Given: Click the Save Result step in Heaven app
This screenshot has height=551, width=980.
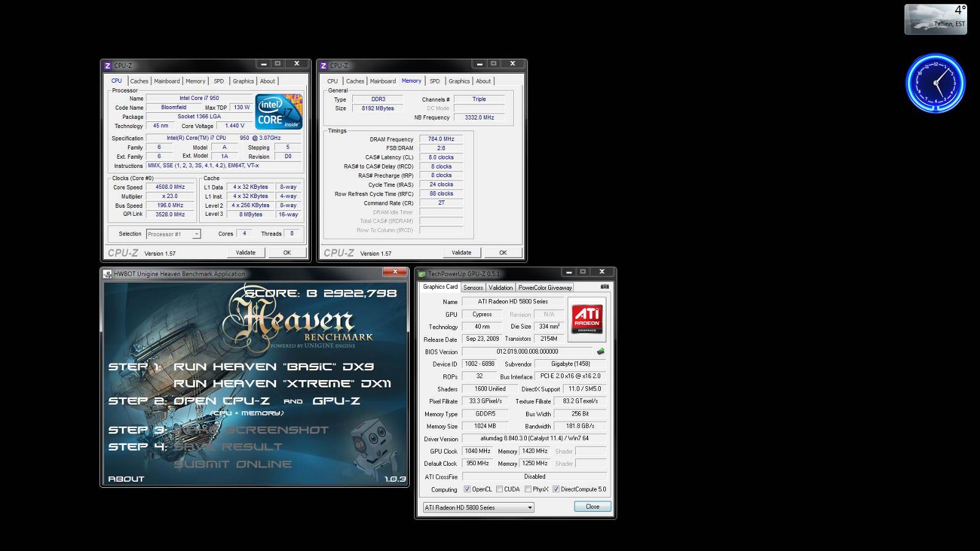Looking at the screenshot, I should pos(228,447).
